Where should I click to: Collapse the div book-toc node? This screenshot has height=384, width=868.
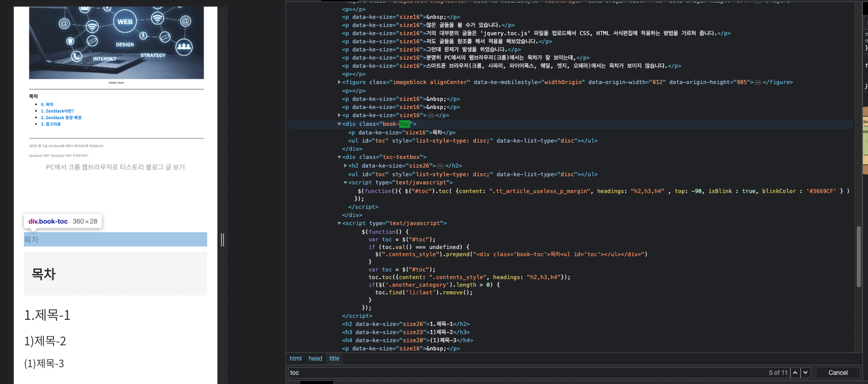pyautogui.click(x=340, y=124)
